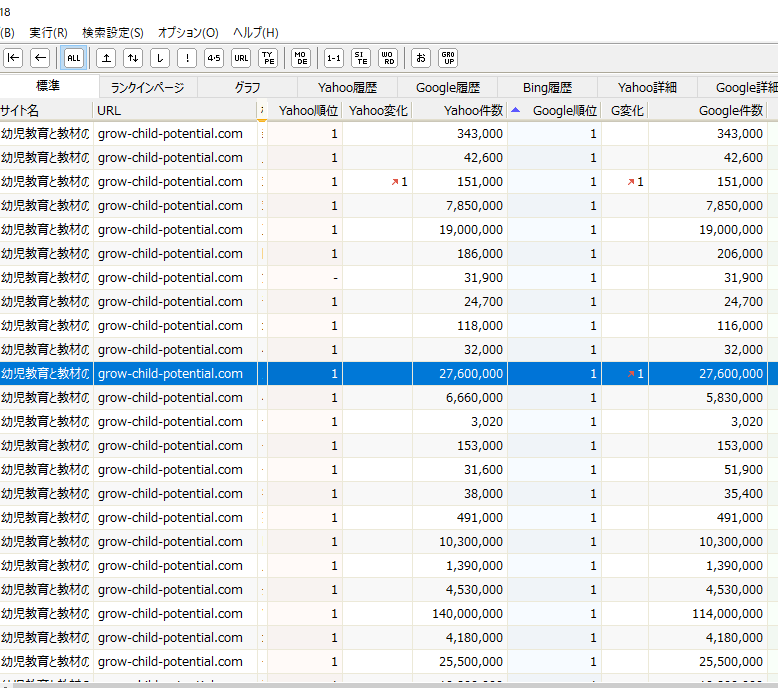778x688 pixels.
Task: Open the オプション(O) menu
Action: pos(188,33)
